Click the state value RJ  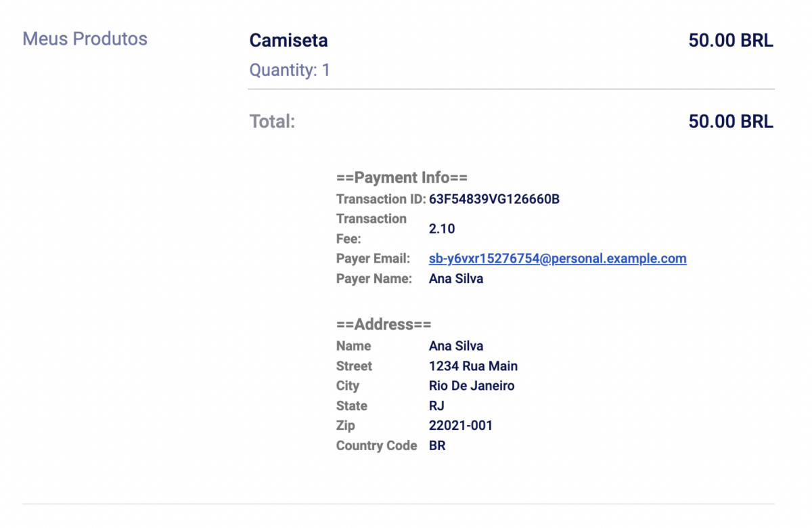point(436,406)
